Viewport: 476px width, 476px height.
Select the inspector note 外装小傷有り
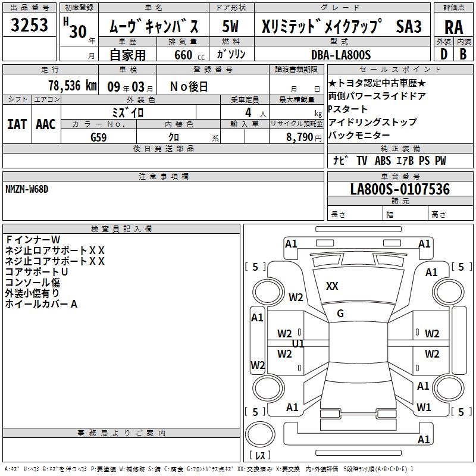pos(33,293)
